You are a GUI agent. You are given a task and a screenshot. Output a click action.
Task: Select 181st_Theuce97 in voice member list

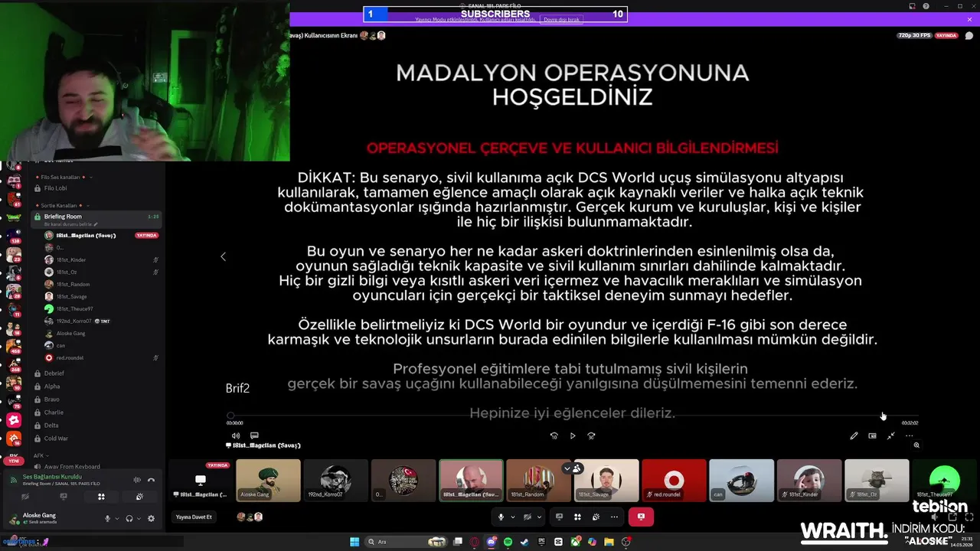point(74,309)
